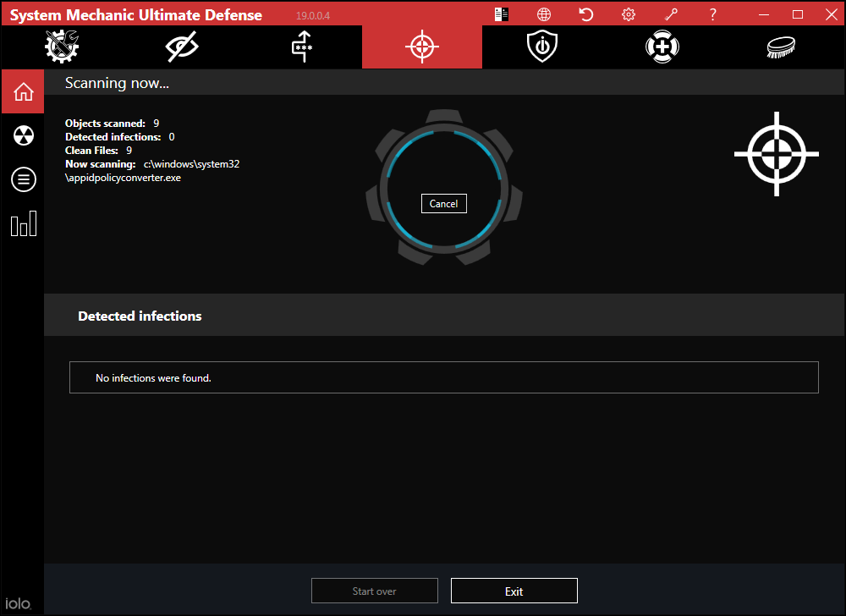Click the 'Clean Files:' label
The width and height of the screenshot is (846, 616).
pyautogui.click(x=91, y=151)
